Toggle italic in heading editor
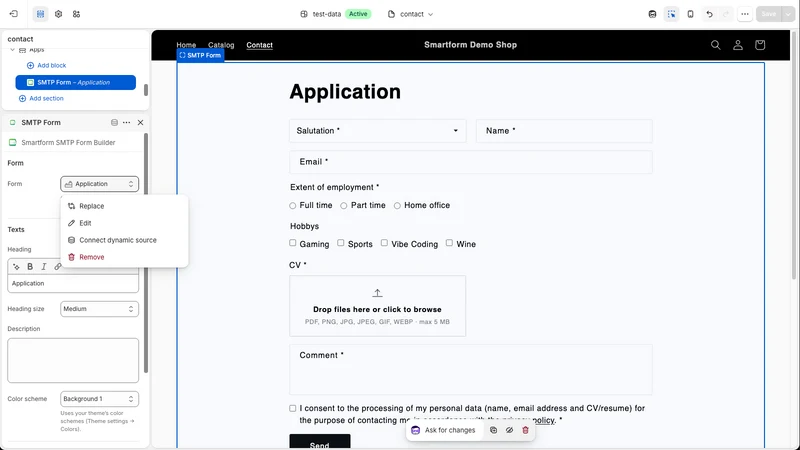Viewport: 800px width, 450px height. [44, 266]
